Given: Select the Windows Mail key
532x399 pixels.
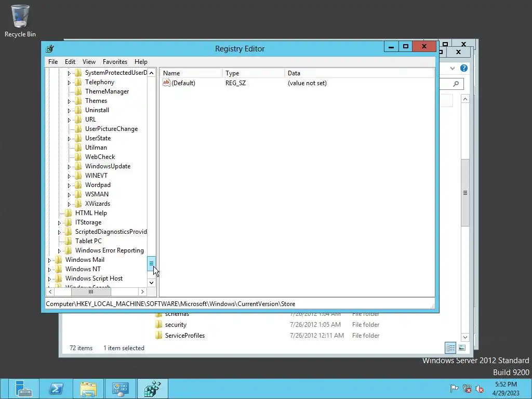Looking at the screenshot, I should tap(85, 260).
